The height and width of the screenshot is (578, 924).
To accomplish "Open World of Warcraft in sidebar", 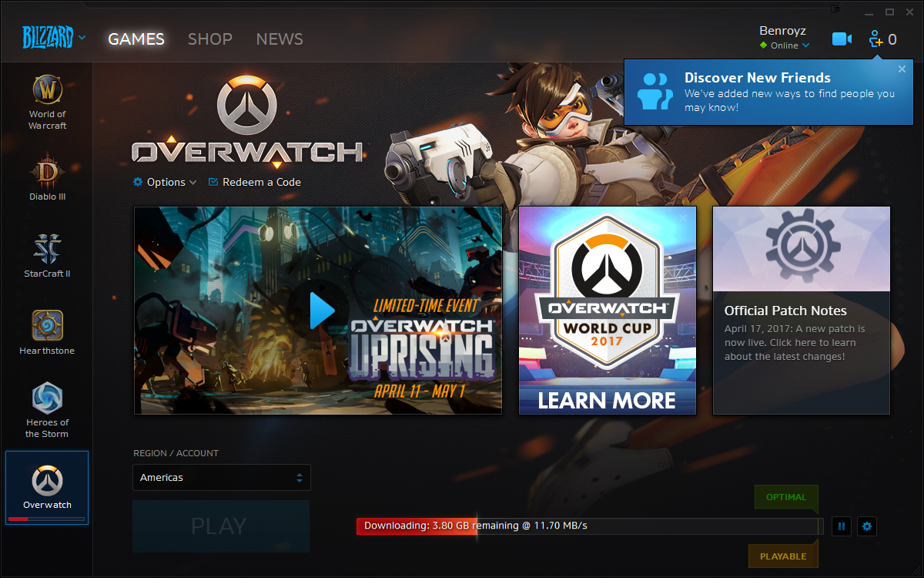I will pyautogui.click(x=47, y=100).
